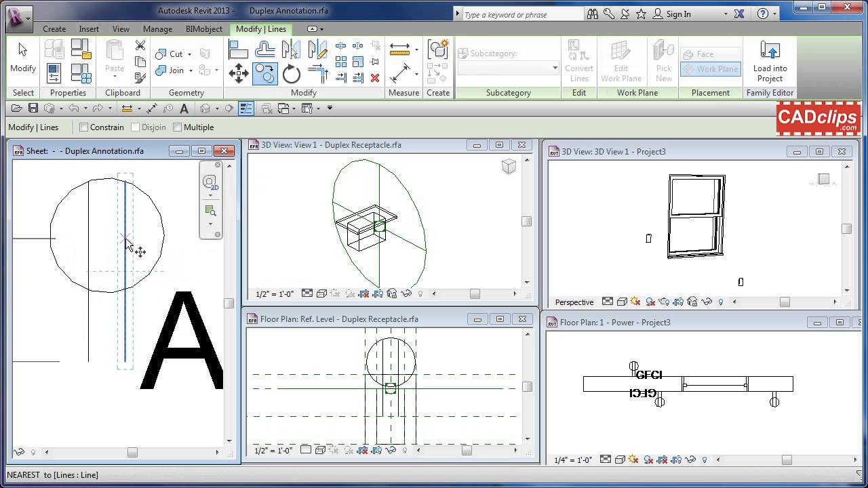Click the red Delete X icon
Screen dimensions: 868x488
tap(375, 78)
